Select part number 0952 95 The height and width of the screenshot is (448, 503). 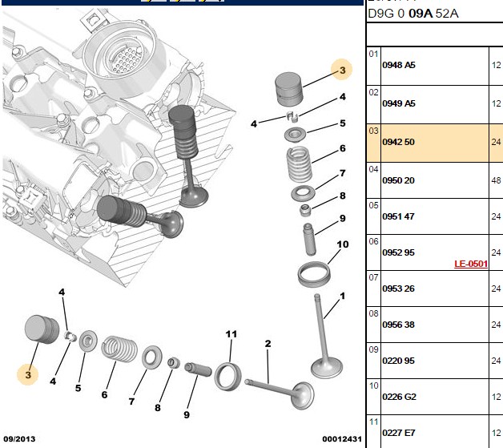click(398, 252)
